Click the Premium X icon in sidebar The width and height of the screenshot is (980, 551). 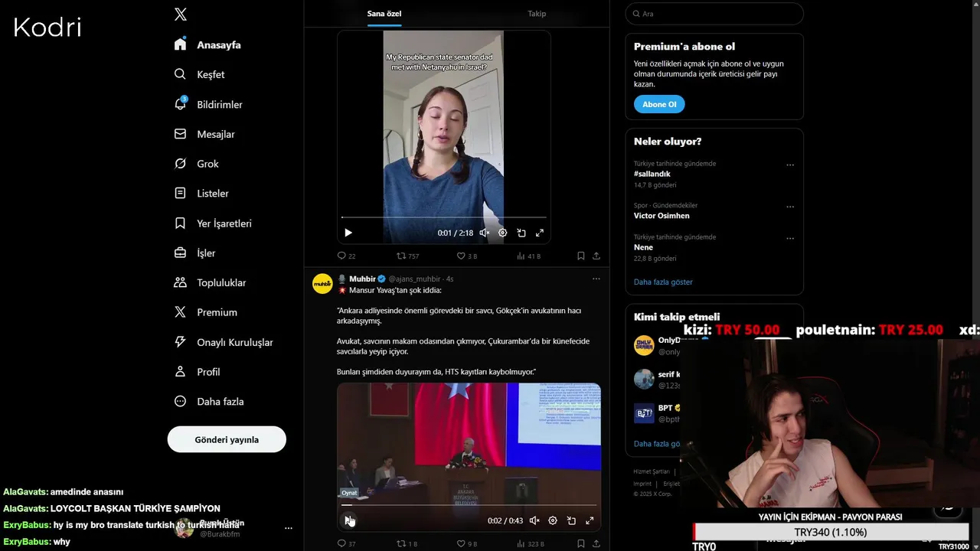click(x=180, y=312)
